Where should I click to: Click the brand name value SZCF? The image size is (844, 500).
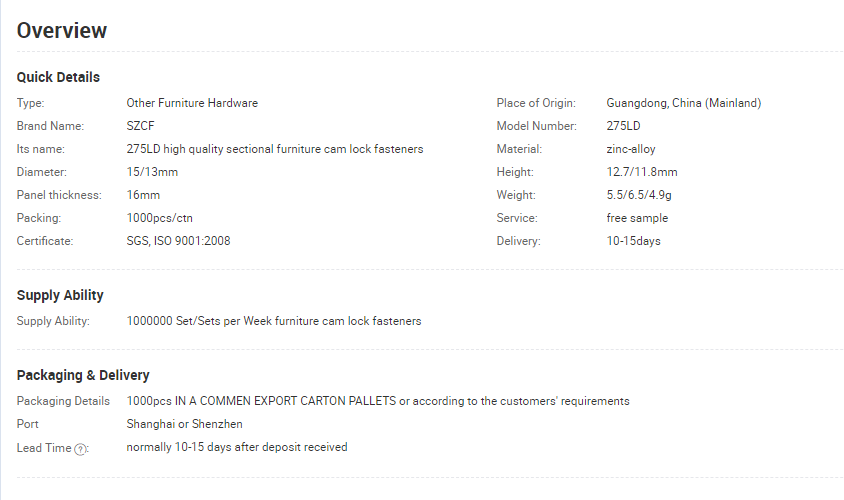click(140, 126)
